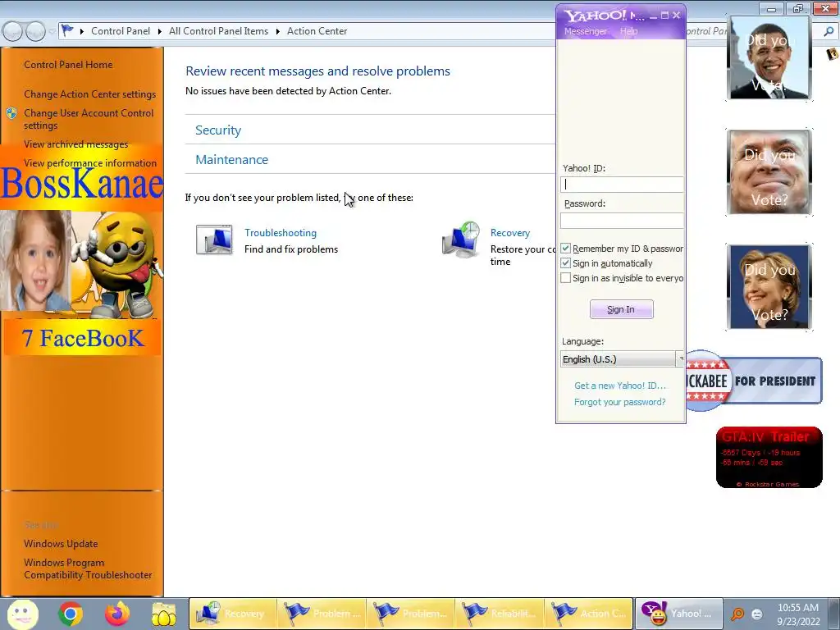840x630 pixels.
Task: Open Google Chrome from the taskbar
Action: (71, 614)
